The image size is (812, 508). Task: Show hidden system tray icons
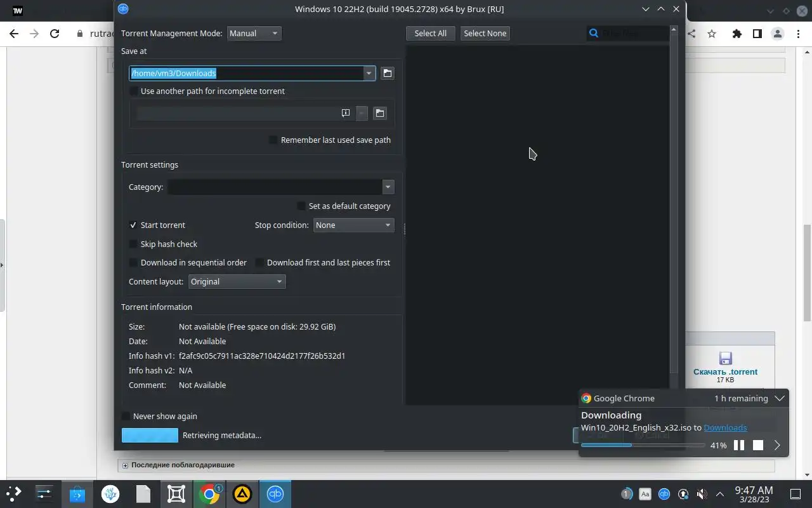720,494
